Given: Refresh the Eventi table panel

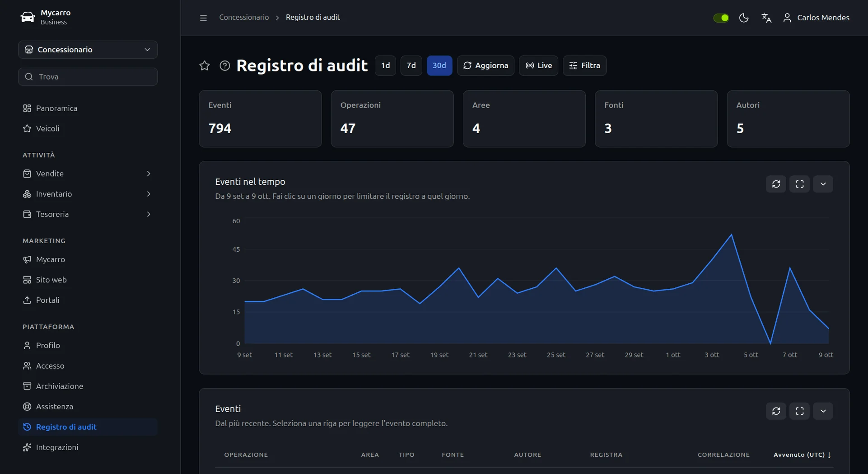Looking at the screenshot, I should pos(776,411).
